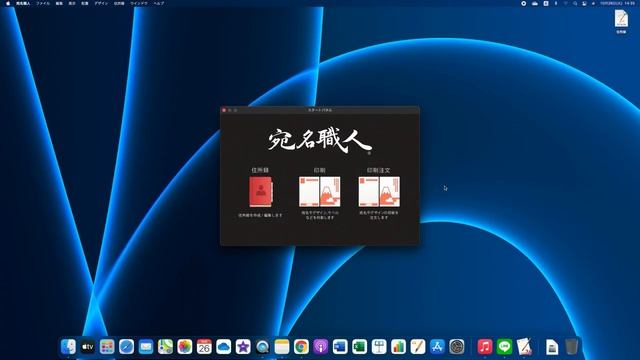The height and width of the screenshot is (360, 640).
Task: Open LINE from the Dock
Action: tap(504, 347)
